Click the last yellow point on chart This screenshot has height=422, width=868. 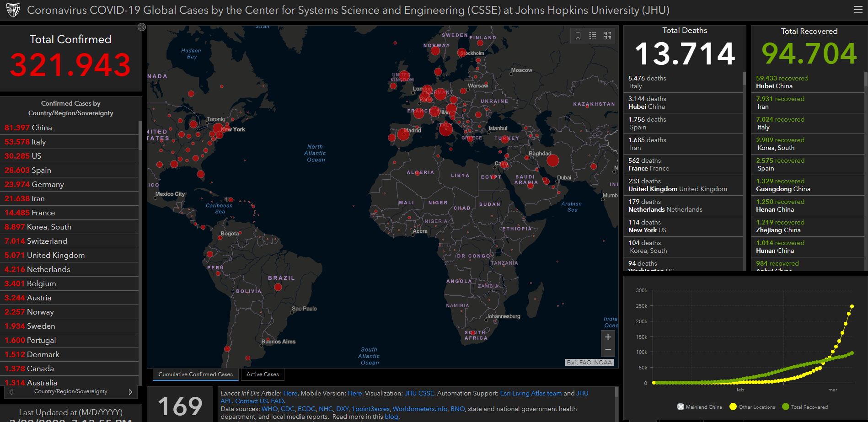pyautogui.click(x=852, y=306)
